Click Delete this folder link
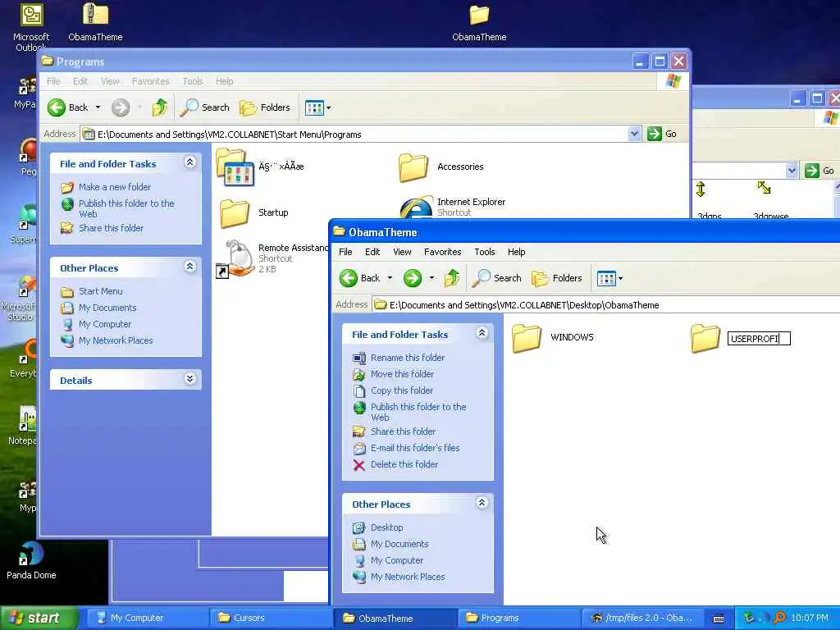 point(404,464)
